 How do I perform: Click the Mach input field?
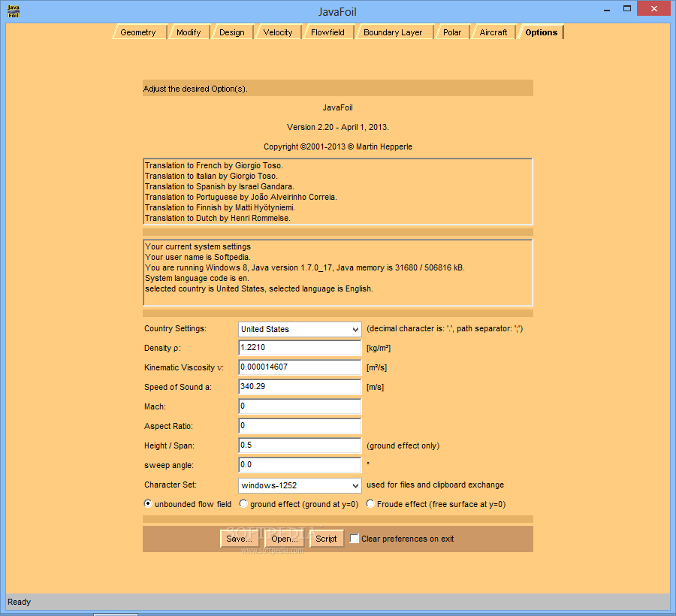coord(300,406)
